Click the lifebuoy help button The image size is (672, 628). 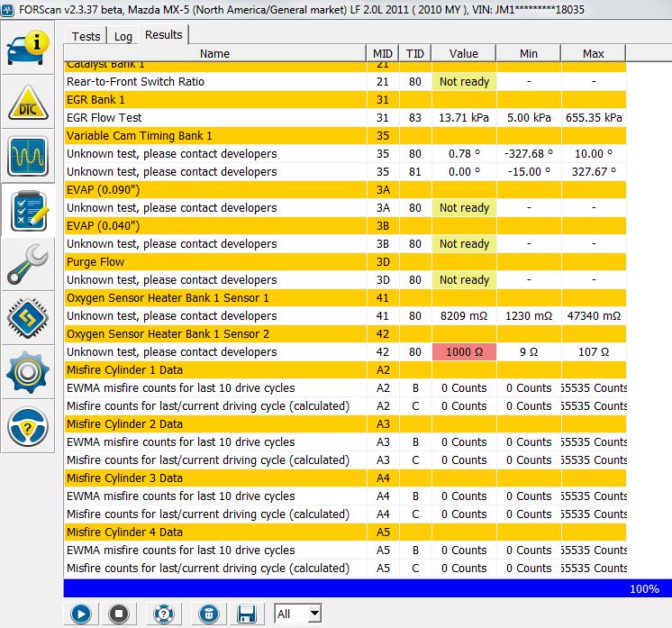[x=164, y=614]
